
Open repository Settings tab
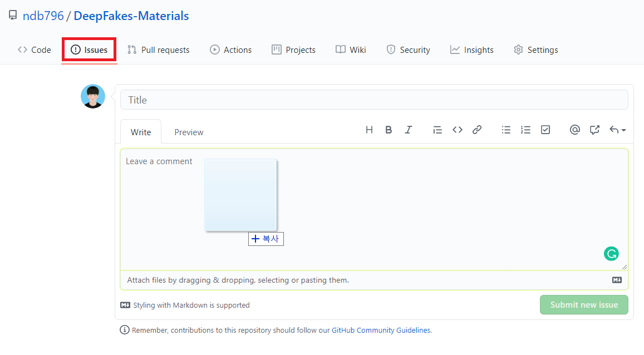point(536,50)
